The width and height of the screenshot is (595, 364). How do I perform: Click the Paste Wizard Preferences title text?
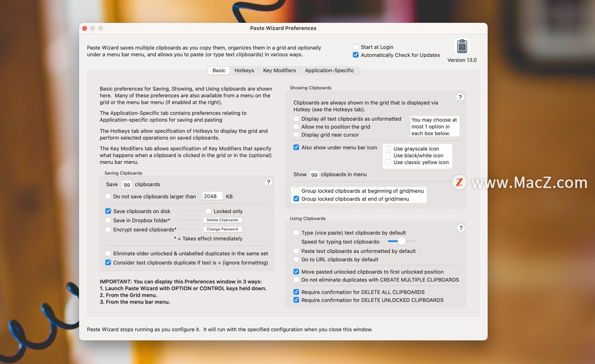pyautogui.click(x=283, y=28)
